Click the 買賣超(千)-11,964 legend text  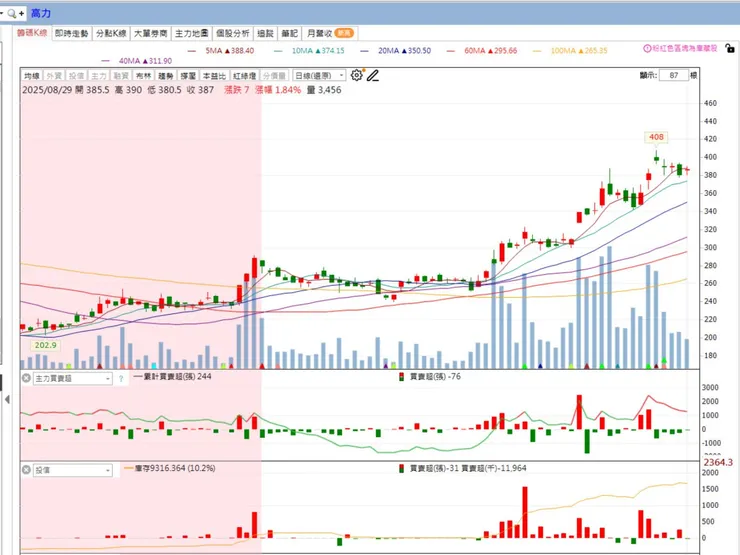(494, 468)
